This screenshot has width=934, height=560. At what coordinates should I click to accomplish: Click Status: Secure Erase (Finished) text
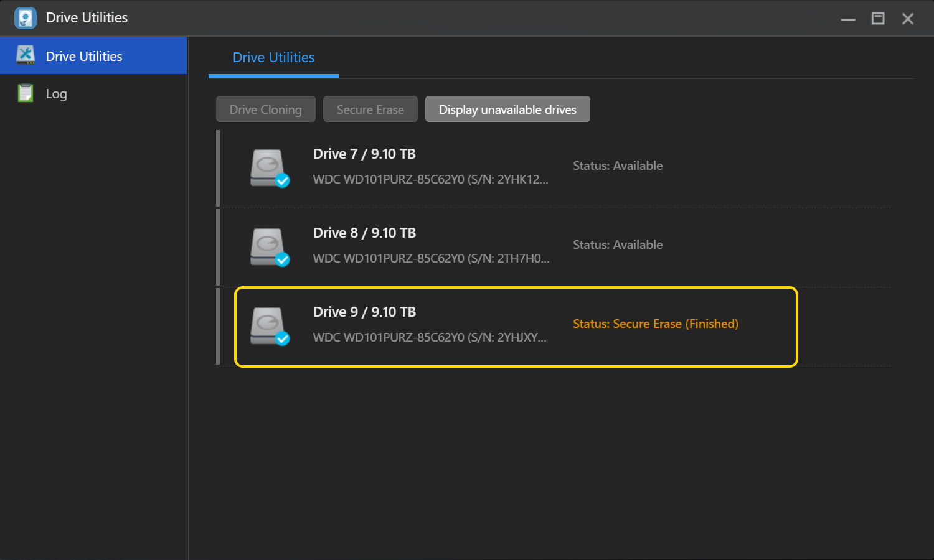[x=656, y=324]
